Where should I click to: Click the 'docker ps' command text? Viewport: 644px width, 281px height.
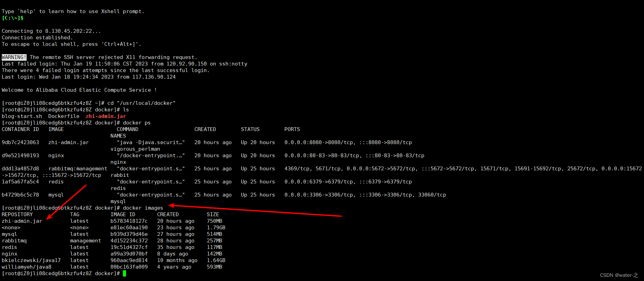tap(137, 123)
